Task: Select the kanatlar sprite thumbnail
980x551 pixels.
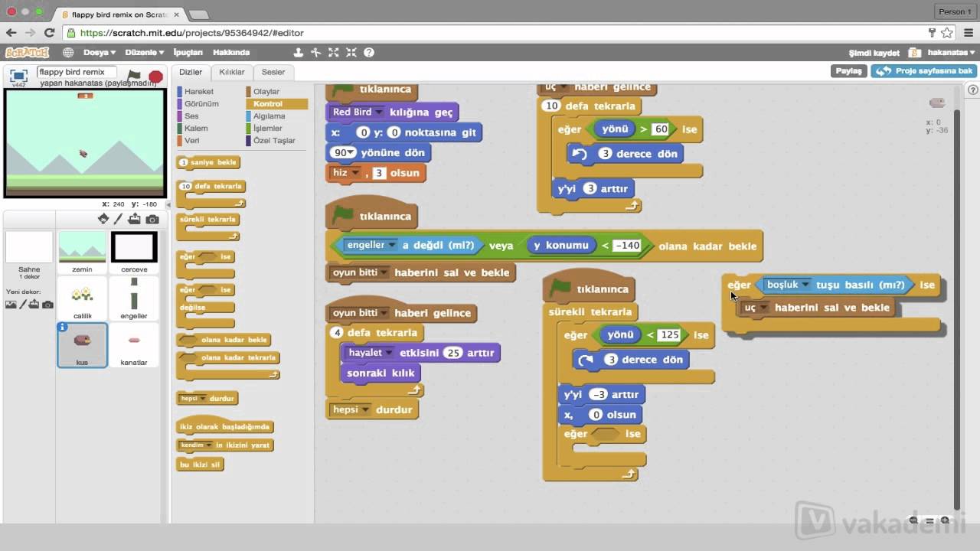Action: [x=134, y=345]
